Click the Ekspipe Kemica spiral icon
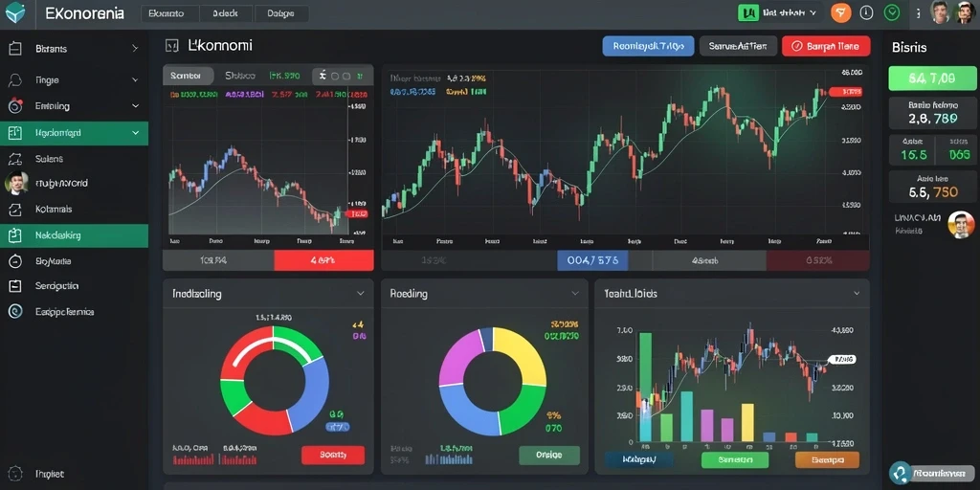Screen dimensions: 980x490 tap(15, 311)
